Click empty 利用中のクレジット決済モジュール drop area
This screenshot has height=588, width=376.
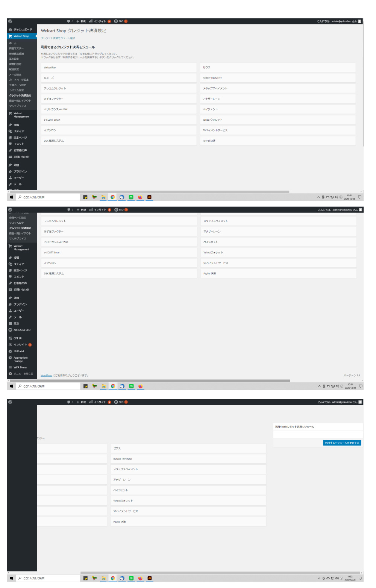(318, 434)
